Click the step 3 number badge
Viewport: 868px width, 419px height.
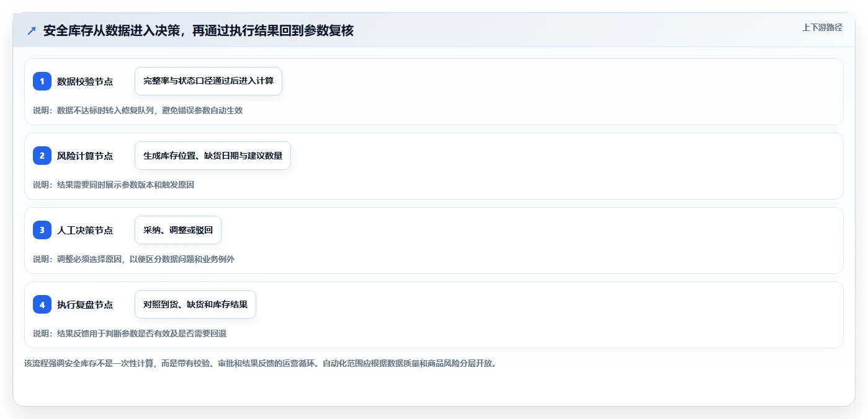42,230
